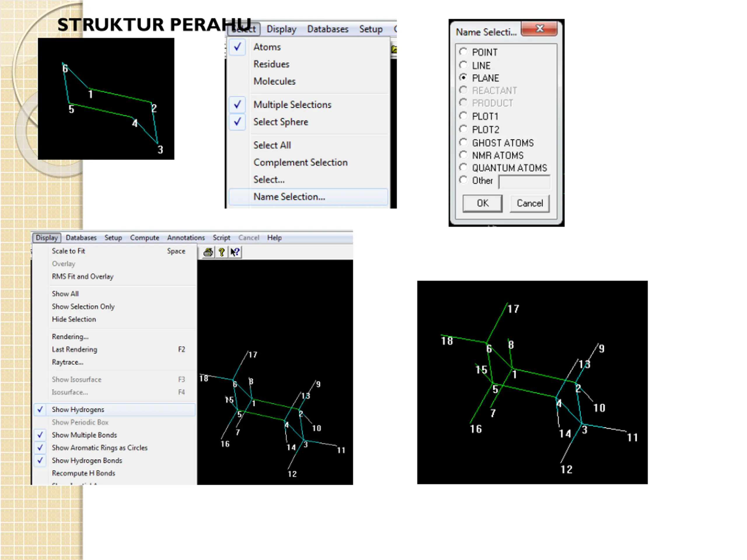Click the yellow question mark help icon
Viewport: 747px width, 560px height.
tap(221, 252)
